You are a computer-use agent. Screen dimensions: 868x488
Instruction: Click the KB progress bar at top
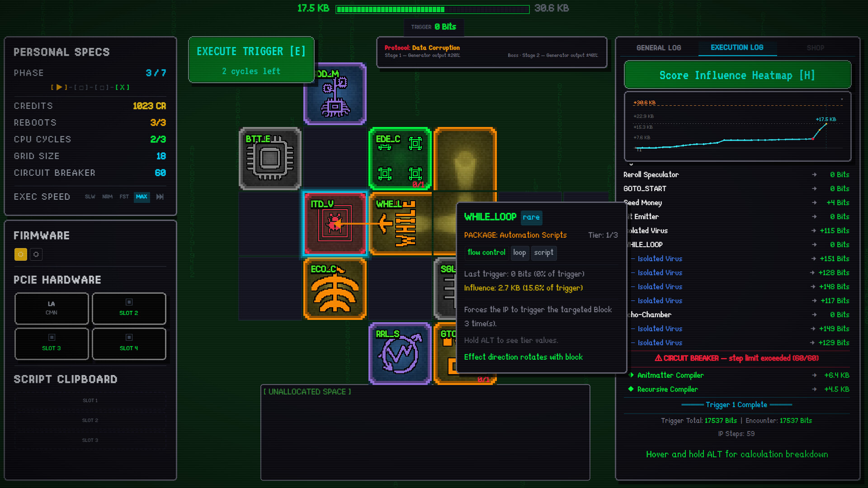pyautogui.click(x=433, y=9)
